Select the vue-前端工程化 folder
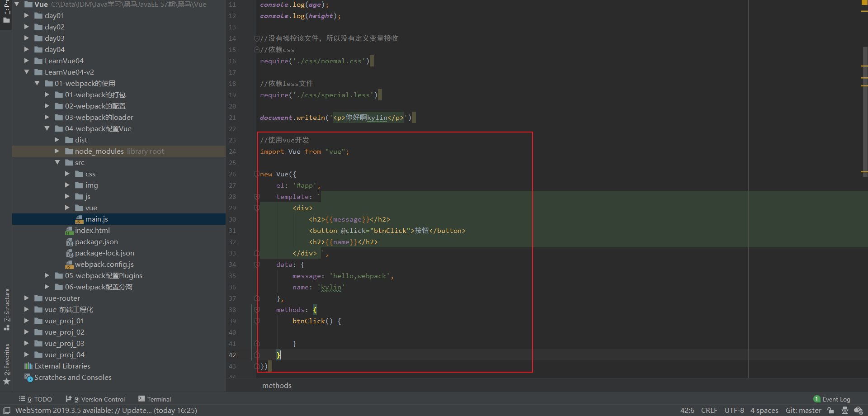Image resolution: width=868 pixels, height=416 pixels. (69, 310)
